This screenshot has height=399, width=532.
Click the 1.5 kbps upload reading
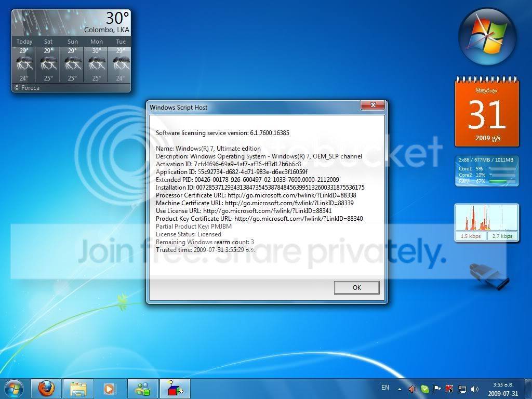pyautogui.click(x=471, y=236)
